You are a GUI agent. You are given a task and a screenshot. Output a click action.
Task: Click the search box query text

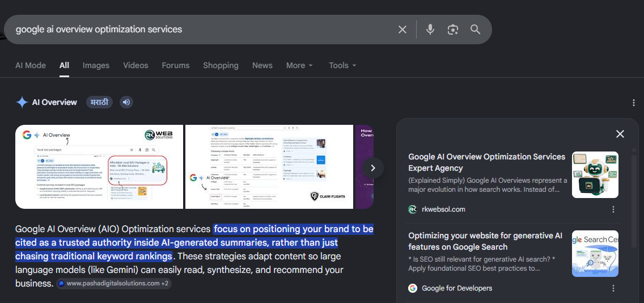(x=99, y=29)
